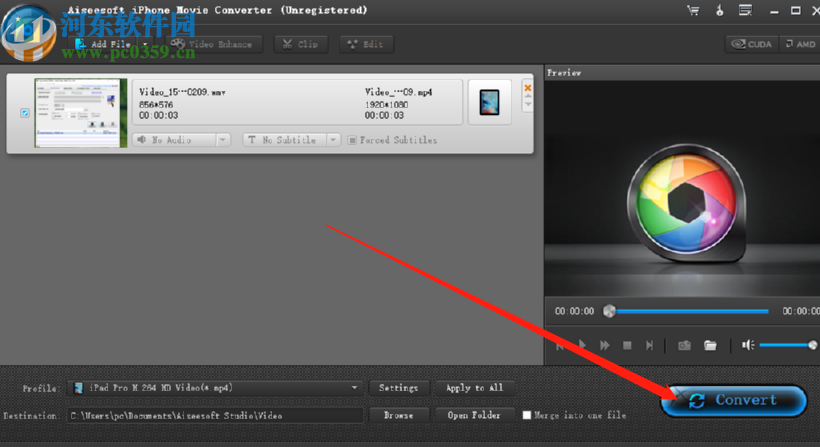Click Open Folder button
The image size is (820, 447).
click(474, 416)
